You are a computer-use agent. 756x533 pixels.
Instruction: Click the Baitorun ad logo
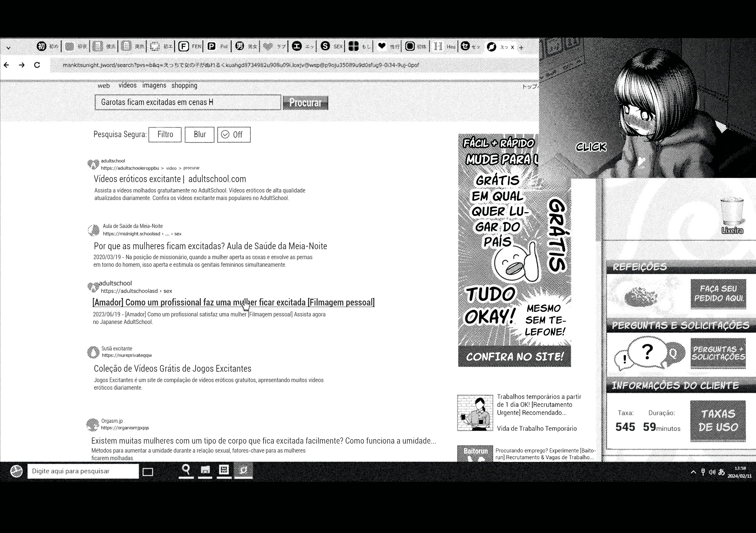click(x=475, y=454)
